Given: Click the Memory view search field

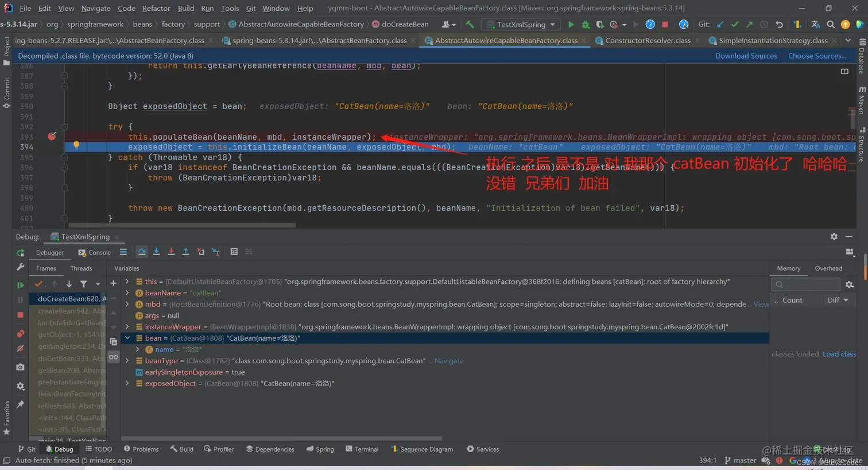Looking at the screenshot, I should 805,284.
